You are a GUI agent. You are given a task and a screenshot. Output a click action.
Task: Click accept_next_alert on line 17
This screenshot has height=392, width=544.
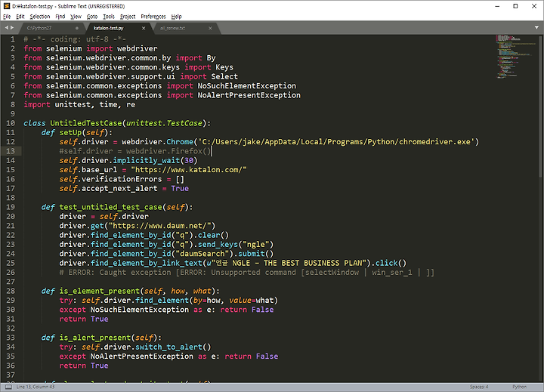pyautogui.click(x=119, y=189)
